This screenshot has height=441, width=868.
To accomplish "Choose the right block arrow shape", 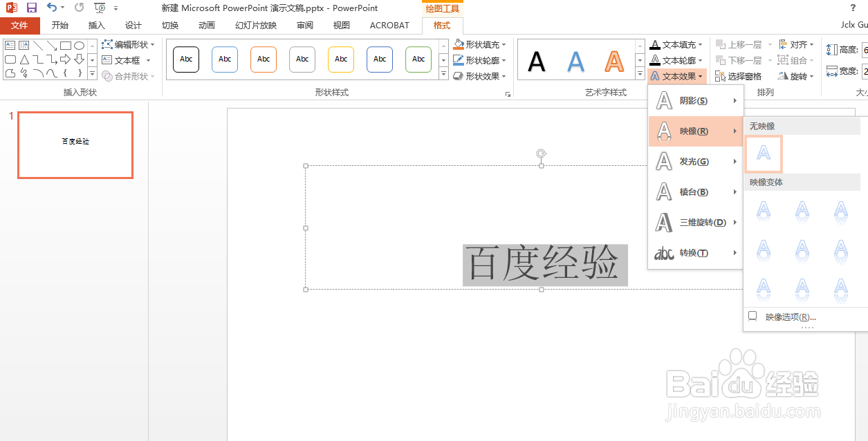I will [x=66, y=59].
